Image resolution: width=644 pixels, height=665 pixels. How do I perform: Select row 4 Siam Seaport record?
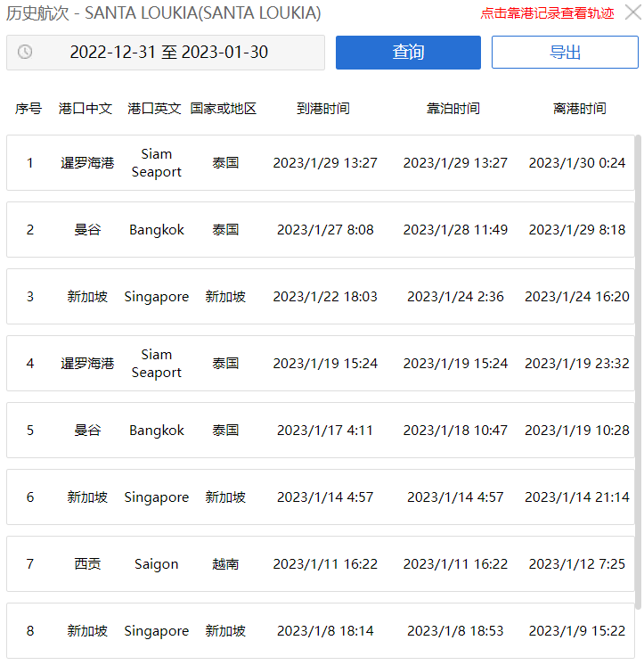pos(321,364)
